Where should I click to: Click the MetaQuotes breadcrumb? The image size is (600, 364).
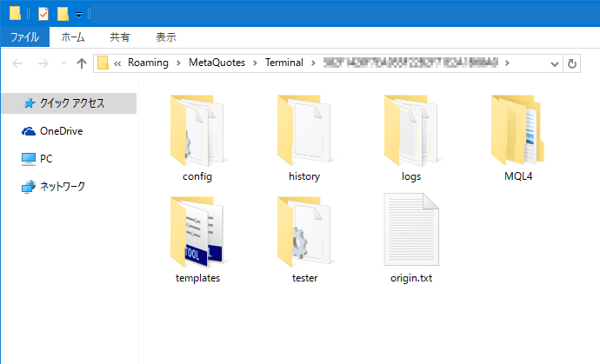coord(217,63)
